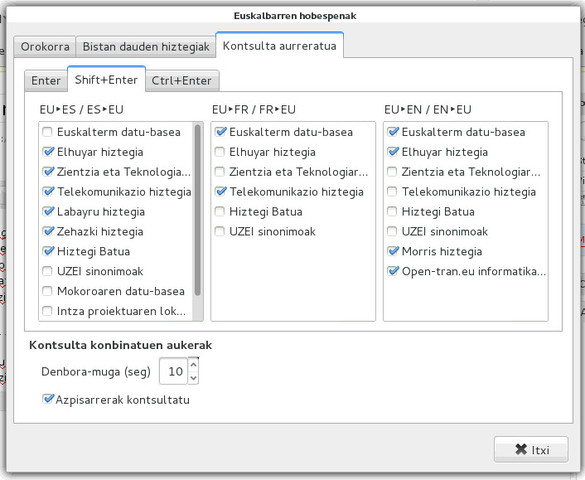This screenshot has height=480, width=585.
Task: Switch to the Orokorra tab
Action: coord(45,47)
